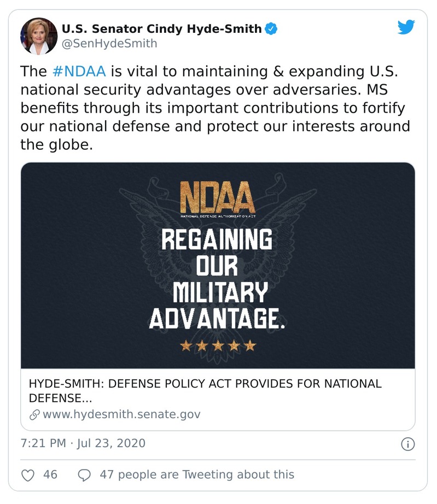The height and width of the screenshot is (504, 437).
Task: Click the like count 46
Action: point(50,474)
